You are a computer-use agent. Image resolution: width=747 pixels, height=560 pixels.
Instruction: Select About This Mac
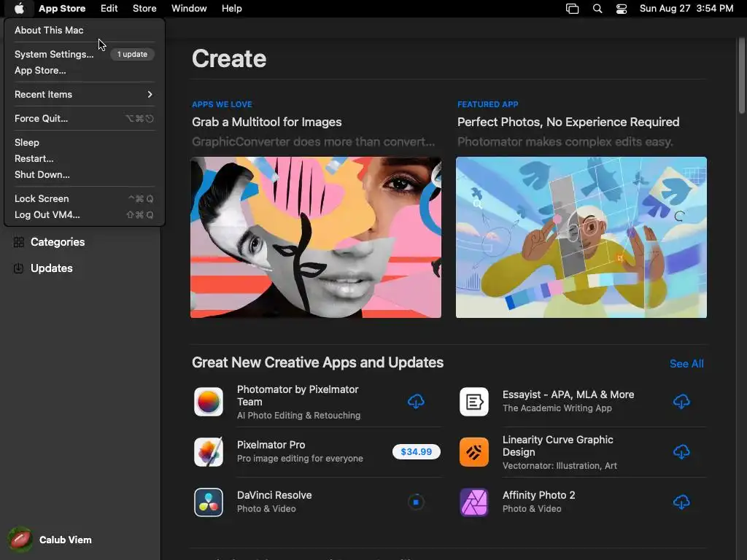tap(85, 30)
